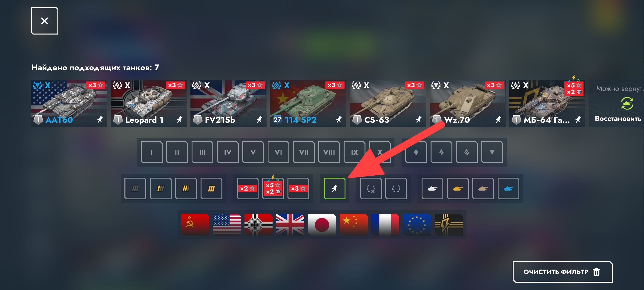The image size is (644, 290).
Task: Click the pin icon on the Leopard 1 card
Action: click(179, 120)
